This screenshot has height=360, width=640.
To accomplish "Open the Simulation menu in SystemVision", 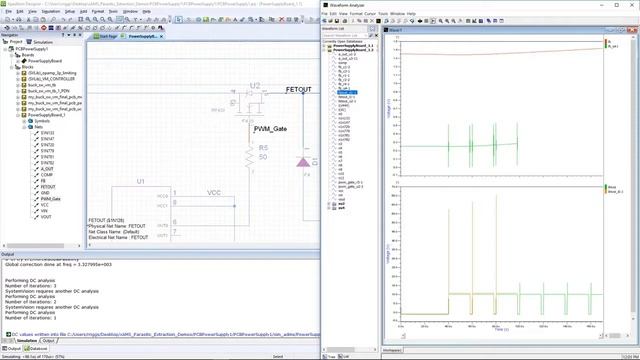I will coord(51,11).
